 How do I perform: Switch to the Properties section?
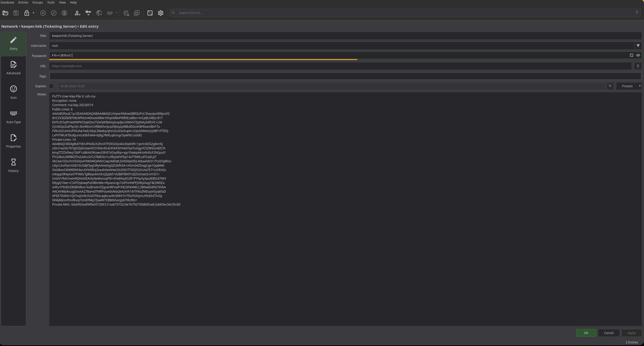(x=13, y=141)
